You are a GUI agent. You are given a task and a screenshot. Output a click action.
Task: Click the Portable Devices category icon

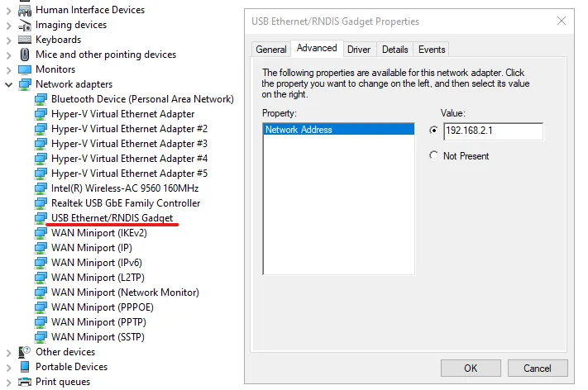(25, 367)
